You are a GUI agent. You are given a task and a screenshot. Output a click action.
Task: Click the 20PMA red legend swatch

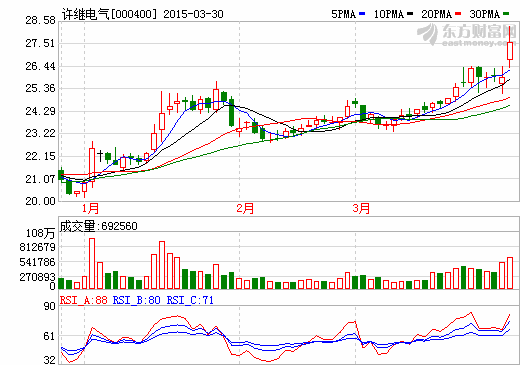pos(458,14)
